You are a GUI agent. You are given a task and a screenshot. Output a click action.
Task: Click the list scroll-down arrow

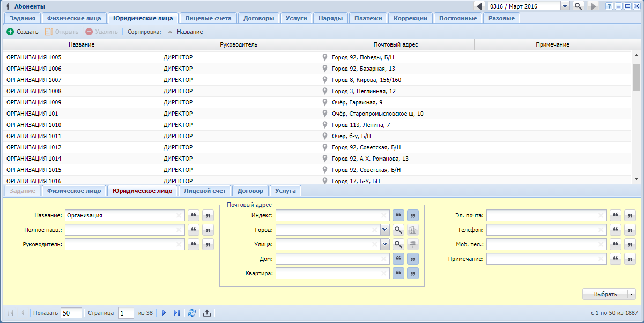(636, 179)
